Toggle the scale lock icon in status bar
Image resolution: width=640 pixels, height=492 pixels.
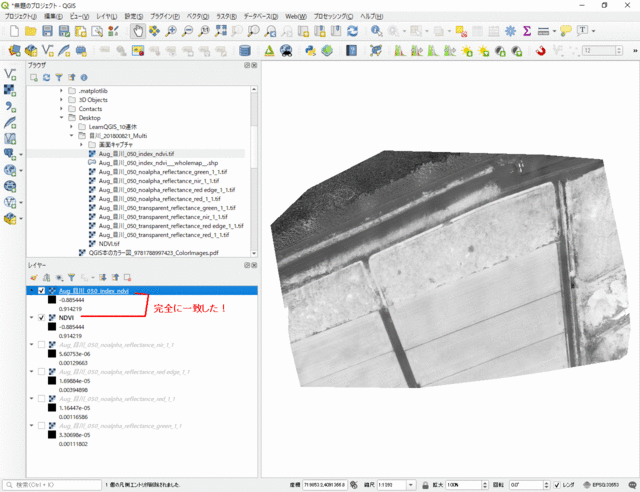click(425, 485)
